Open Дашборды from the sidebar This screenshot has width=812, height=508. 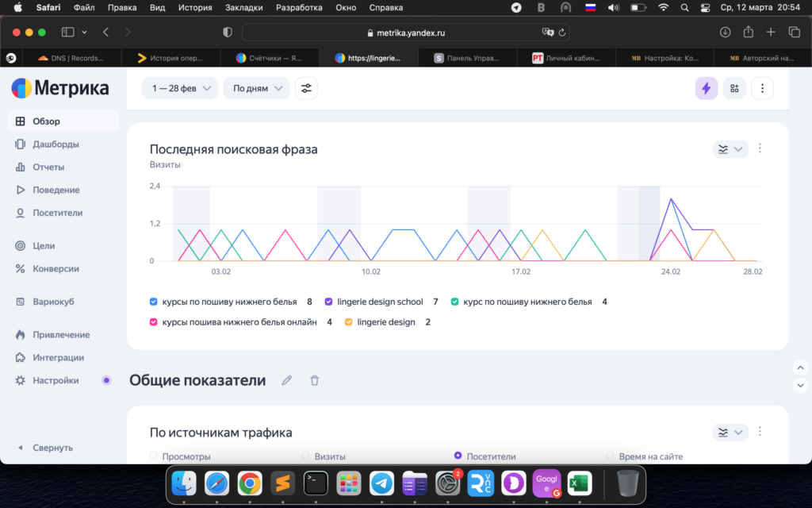tap(56, 144)
